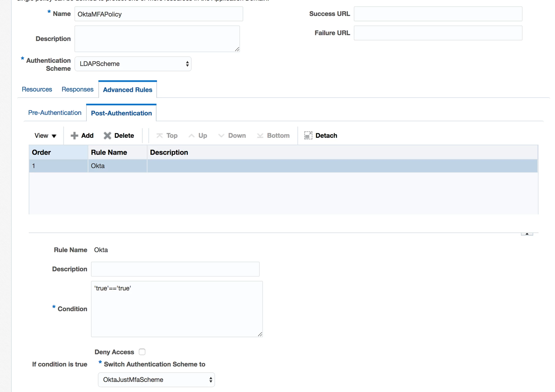The image size is (555, 392).
Task: Click into the Condition text area
Action: click(x=177, y=309)
